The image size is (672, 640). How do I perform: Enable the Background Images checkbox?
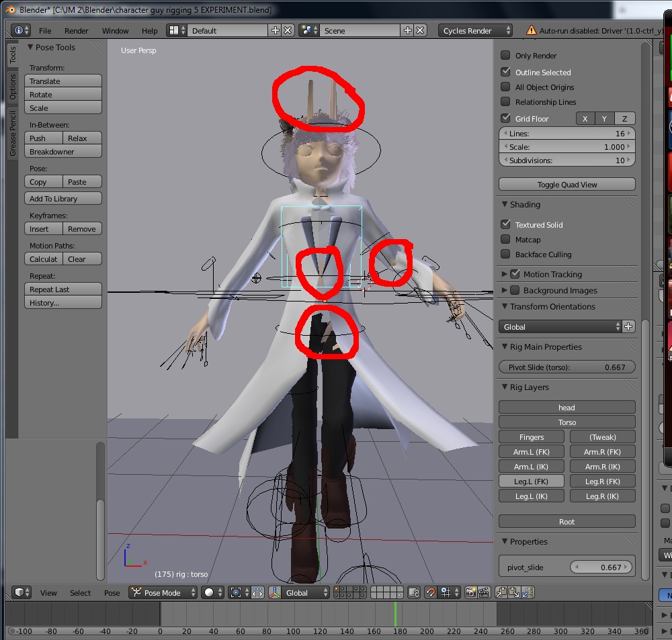click(x=515, y=290)
